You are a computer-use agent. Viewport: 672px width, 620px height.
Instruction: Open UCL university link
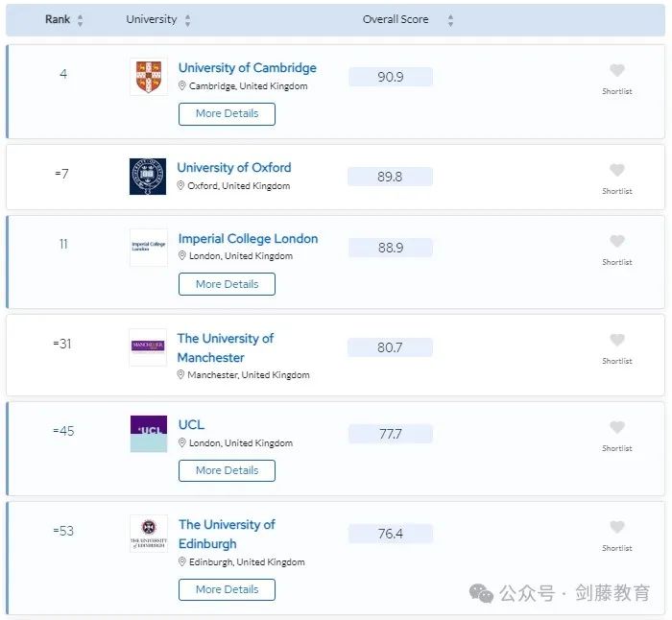pos(191,424)
